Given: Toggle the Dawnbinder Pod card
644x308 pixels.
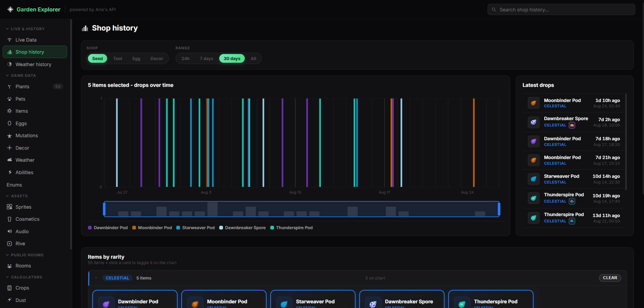Looking at the screenshot, I should pos(135,299).
